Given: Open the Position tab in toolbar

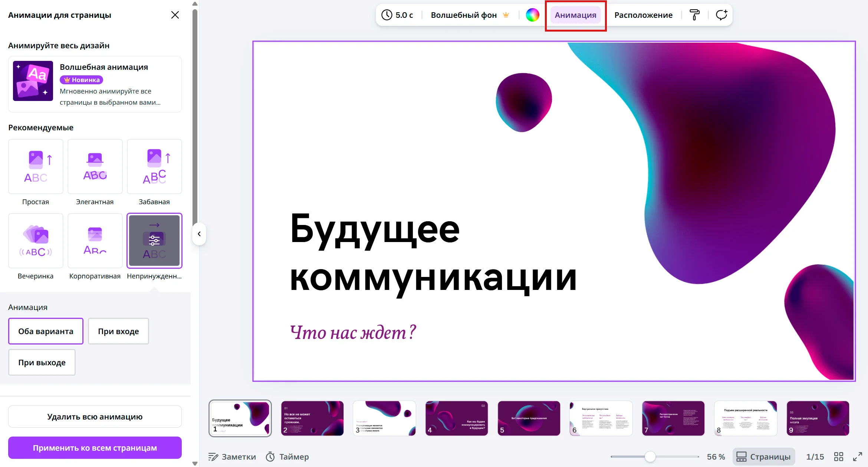Looking at the screenshot, I should [x=643, y=15].
